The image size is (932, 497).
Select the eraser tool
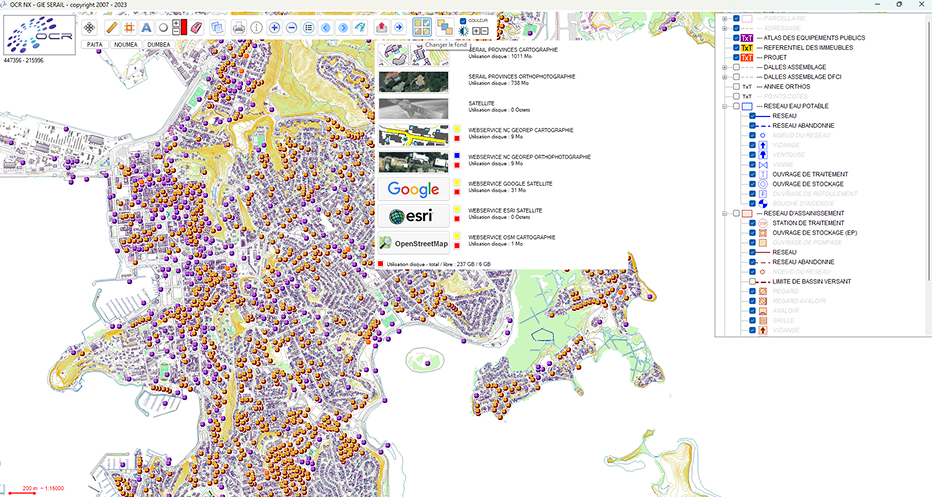point(197,27)
